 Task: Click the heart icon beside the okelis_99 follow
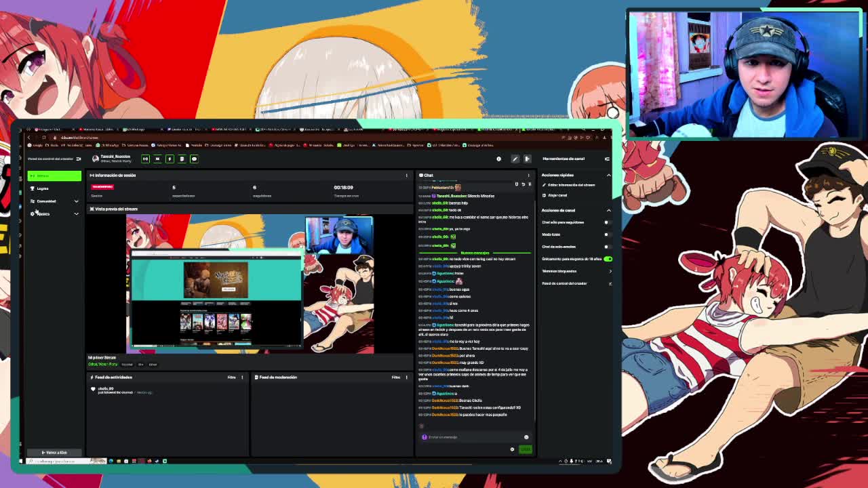pos(93,389)
